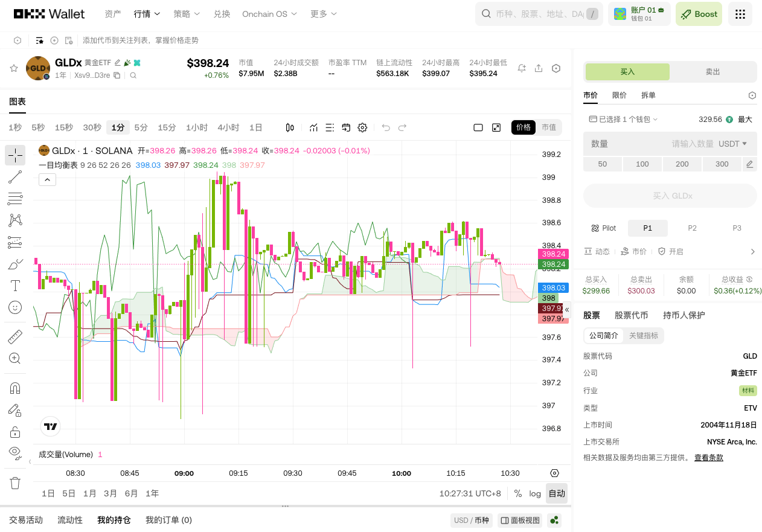Open 面板视图 panel view
This screenshot has width=762, height=532.
pyautogui.click(x=520, y=520)
